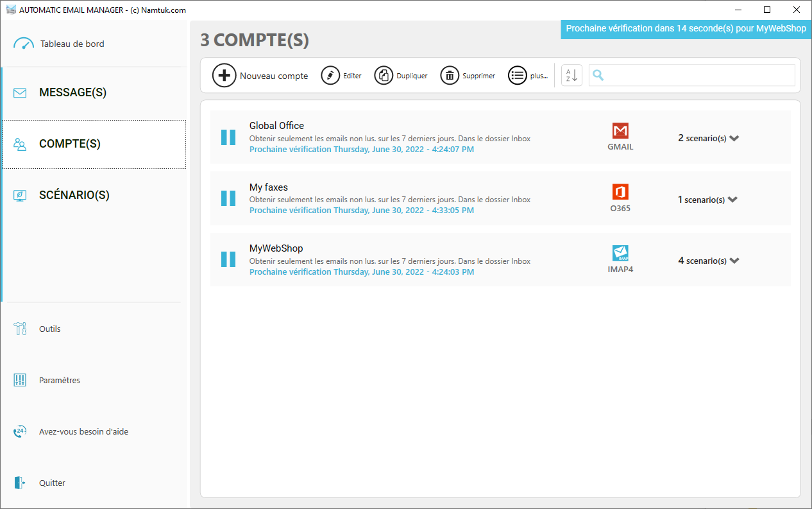Image resolution: width=812 pixels, height=509 pixels.
Task: Click the O365 icon on My faxes
Action: coord(620,193)
